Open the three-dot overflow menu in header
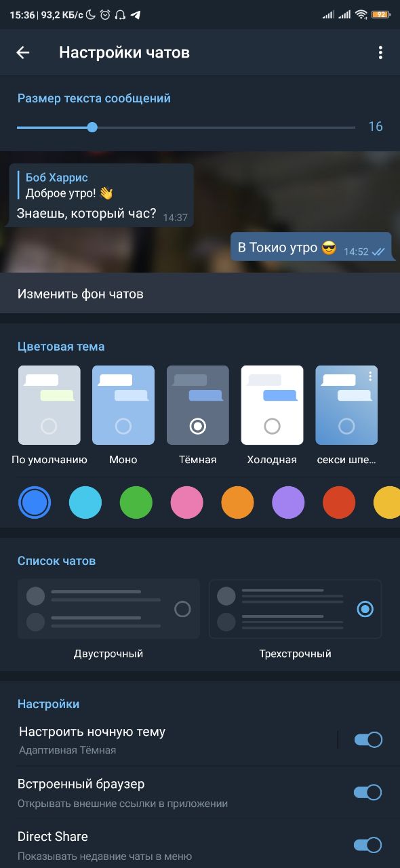The height and width of the screenshot is (868, 400). 380,52
